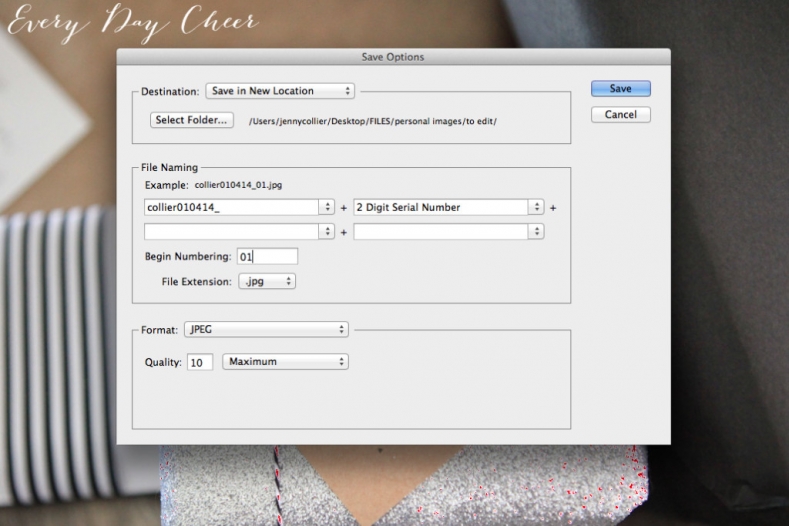
Task: Click the empty second-row left naming field
Action: click(231, 231)
